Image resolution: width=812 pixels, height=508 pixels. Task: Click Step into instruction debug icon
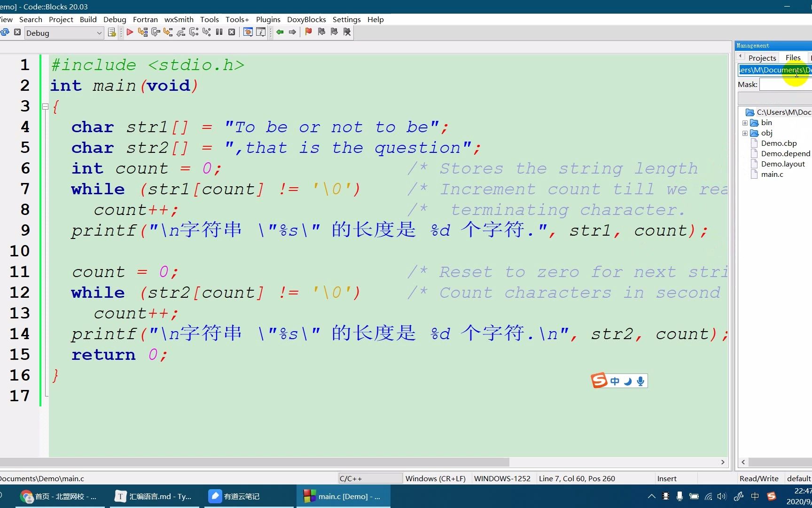click(206, 32)
